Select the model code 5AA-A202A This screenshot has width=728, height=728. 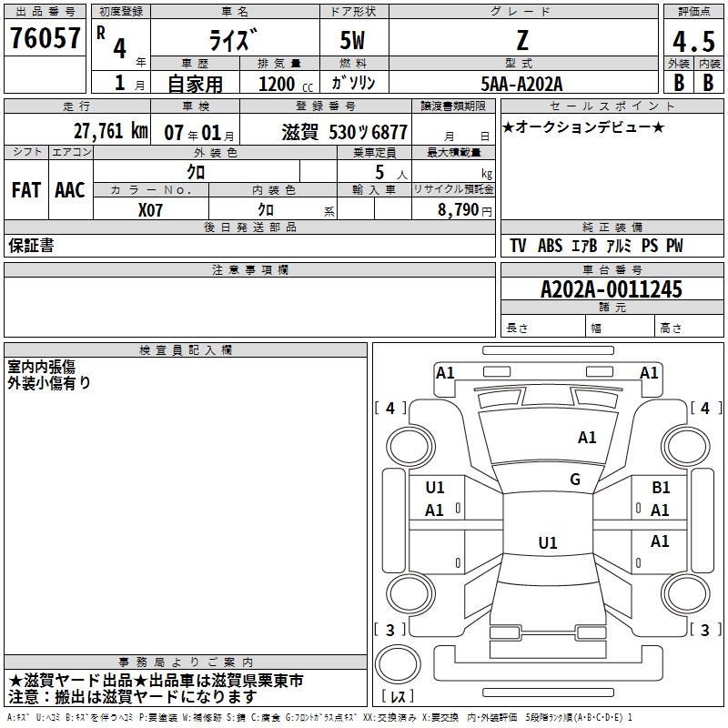click(x=521, y=84)
